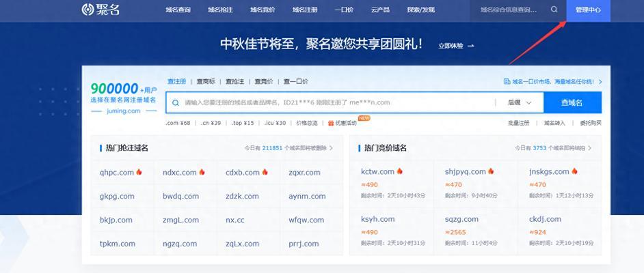Open the gkpg.com domain
The width and height of the screenshot is (644, 273).
pos(117,197)
